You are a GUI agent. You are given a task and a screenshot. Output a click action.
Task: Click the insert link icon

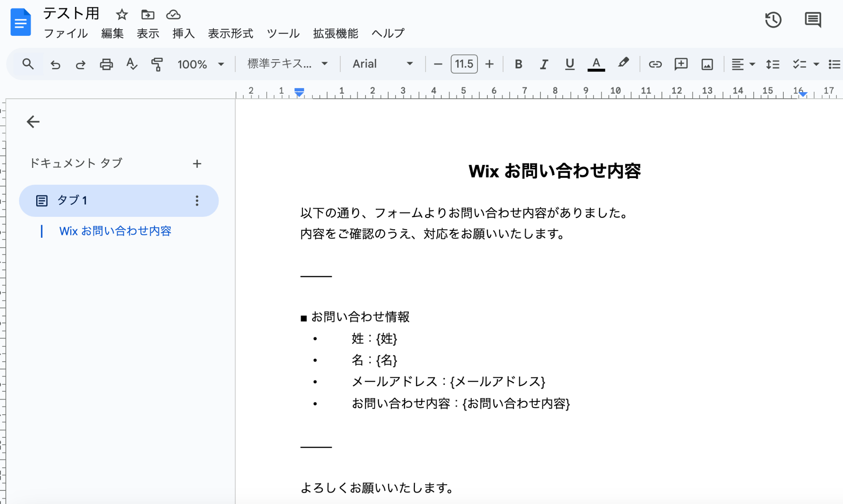coord(655,64)
